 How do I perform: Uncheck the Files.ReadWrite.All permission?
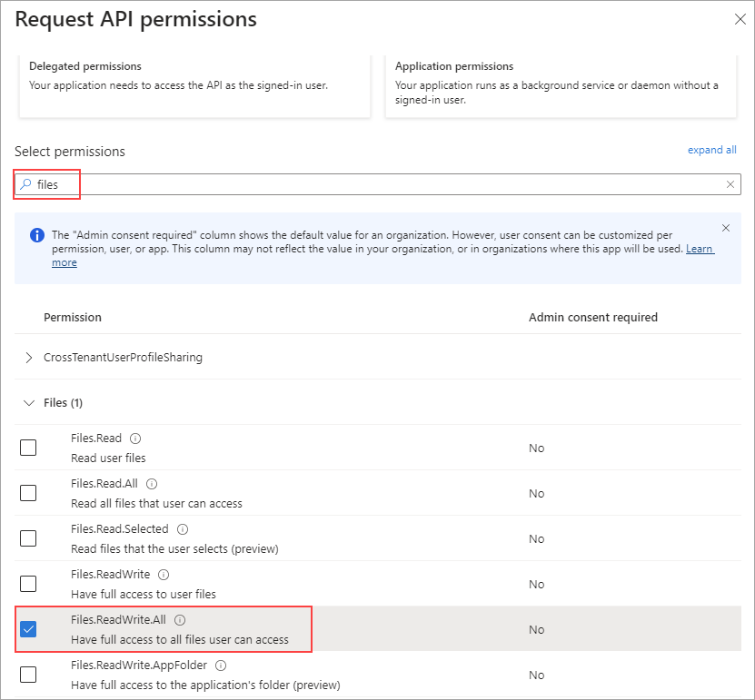pyautogui.click(x=27, y=628)
